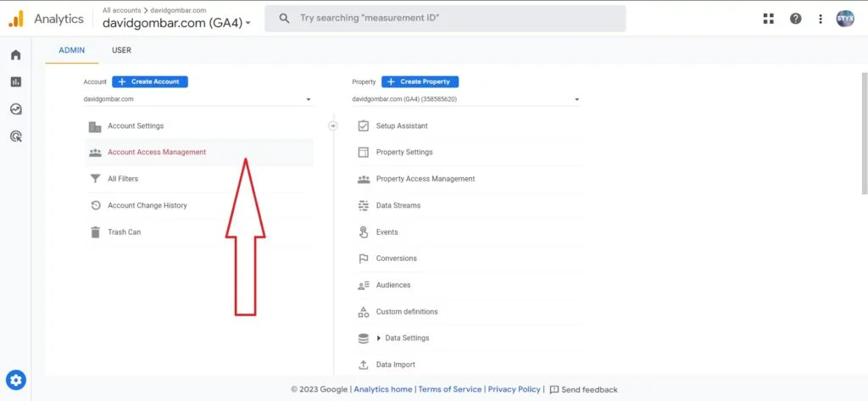Screen dimensions: 868x401
Task: Open the more options vertical dots
Action: pos(821,19)
